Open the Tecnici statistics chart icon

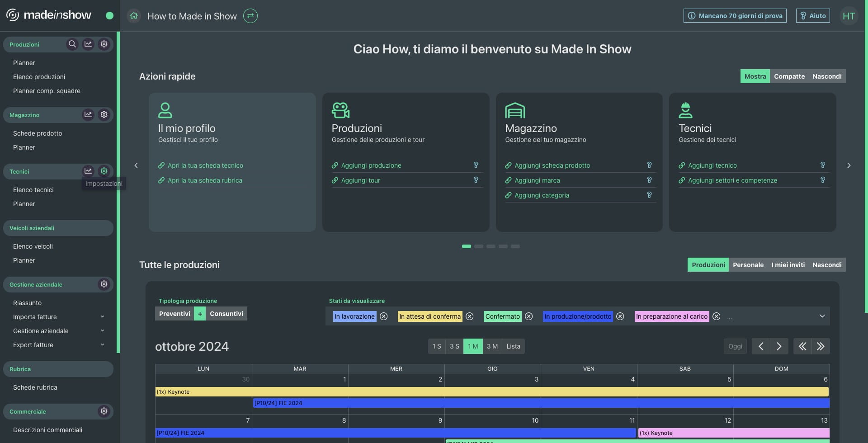88,171
